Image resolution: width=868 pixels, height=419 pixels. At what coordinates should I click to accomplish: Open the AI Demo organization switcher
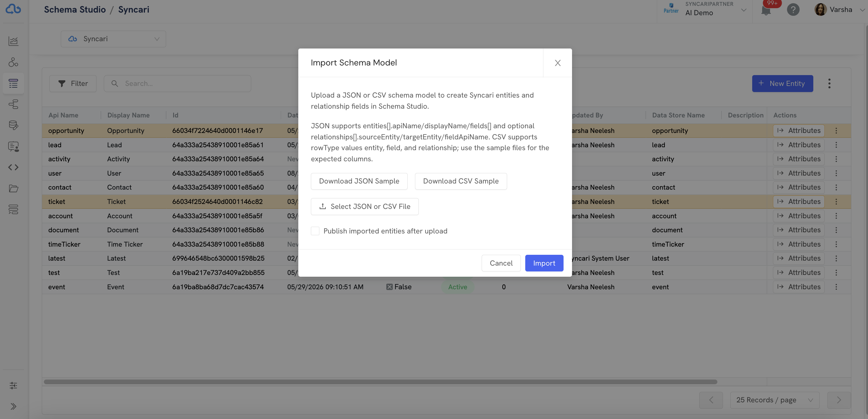coord(704,9)
